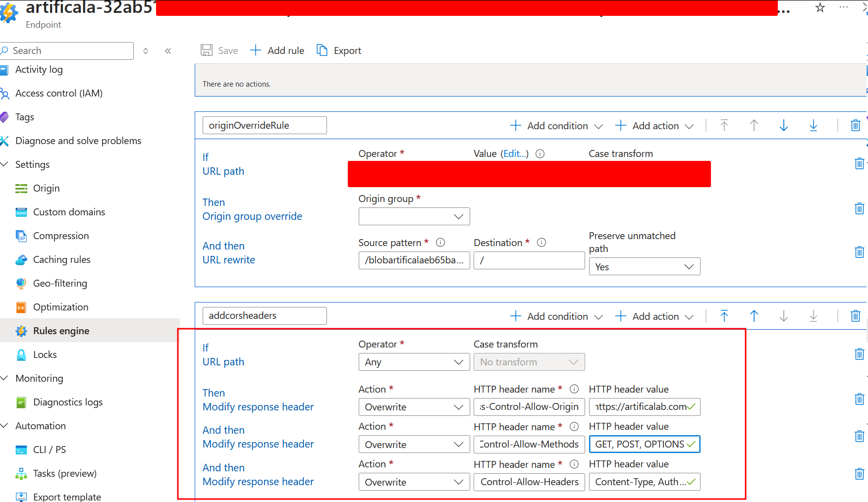Viewport: 868px width, 502px height.
Task: Open Add action dropdown for addcorsheaders
Action: 654,316
